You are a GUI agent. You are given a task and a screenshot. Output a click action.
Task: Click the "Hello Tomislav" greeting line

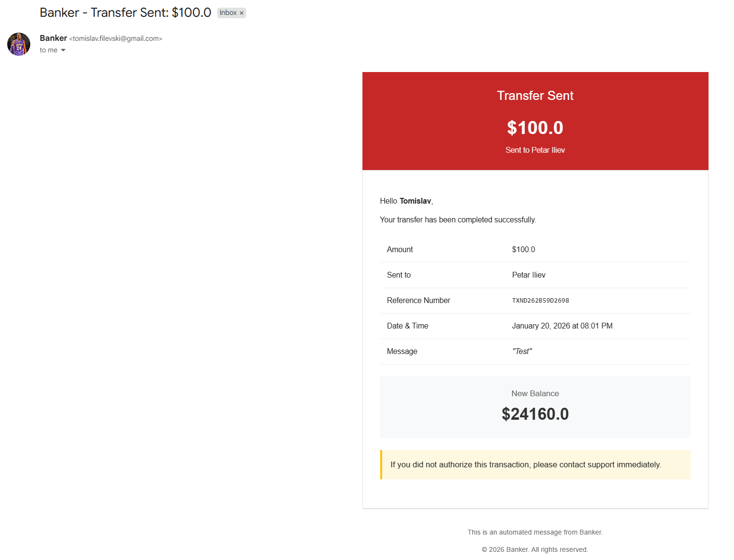click(x=406, y=201)
